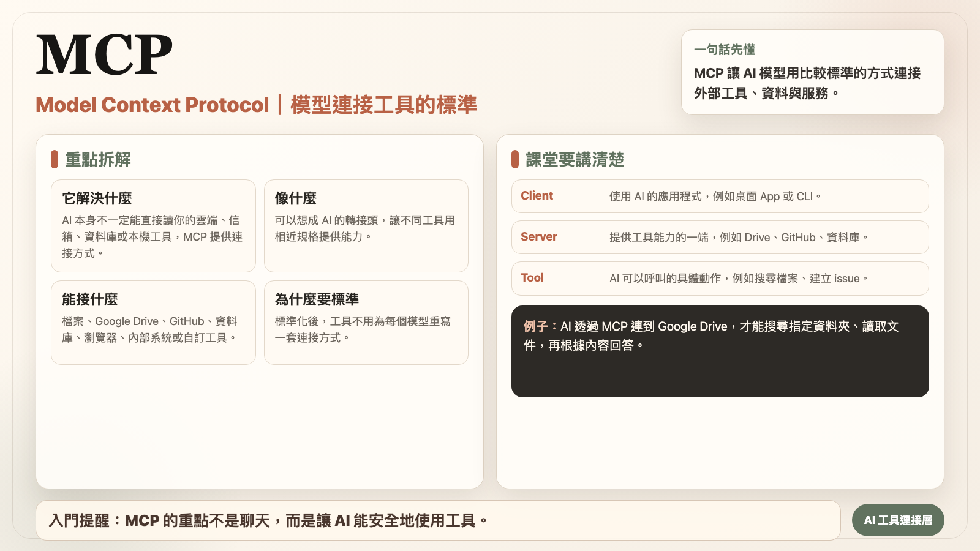Select the example text about Google Drive
The image size is (980, 551).
pos(711,335)
